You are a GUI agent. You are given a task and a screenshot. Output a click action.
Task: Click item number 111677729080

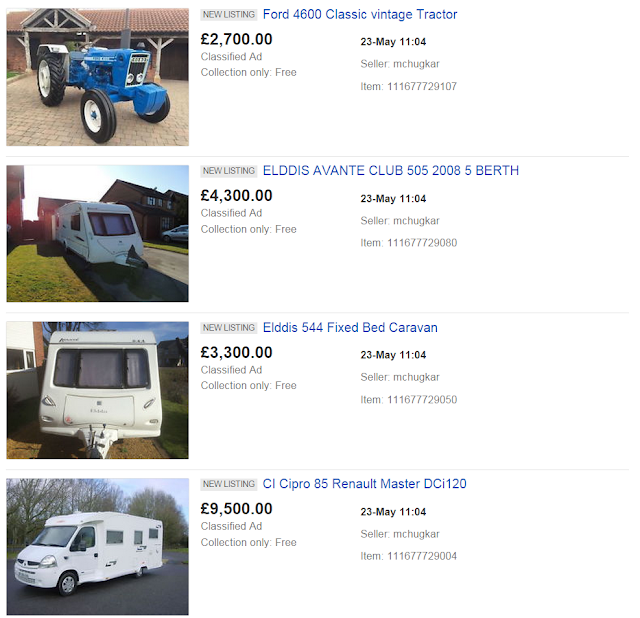pos(422,243)
